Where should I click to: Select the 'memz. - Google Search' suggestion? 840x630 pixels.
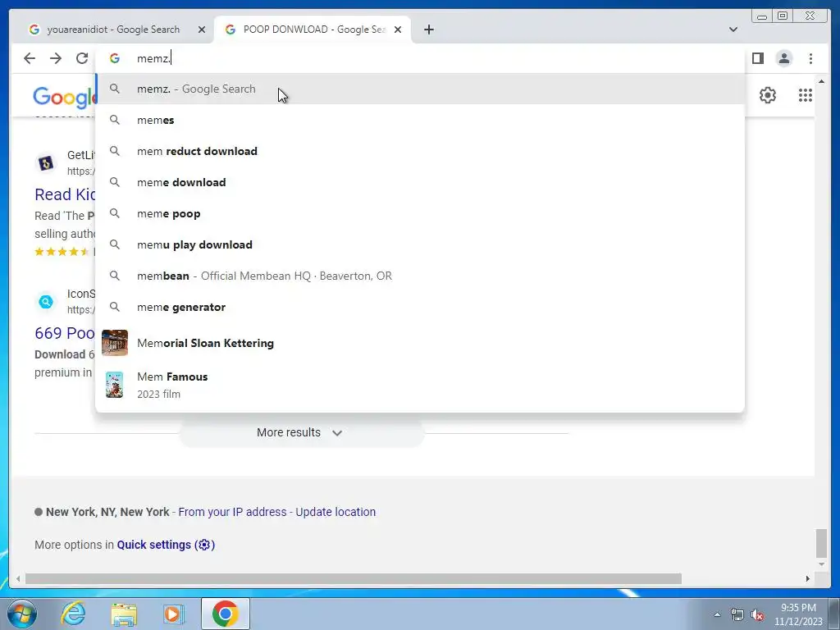420,89
